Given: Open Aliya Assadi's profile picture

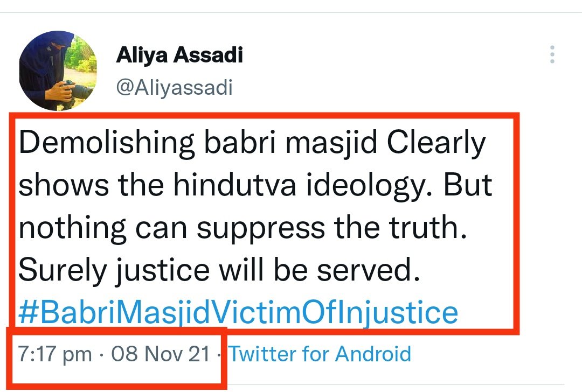Looking at the screenshot, I should click(58, 71).
